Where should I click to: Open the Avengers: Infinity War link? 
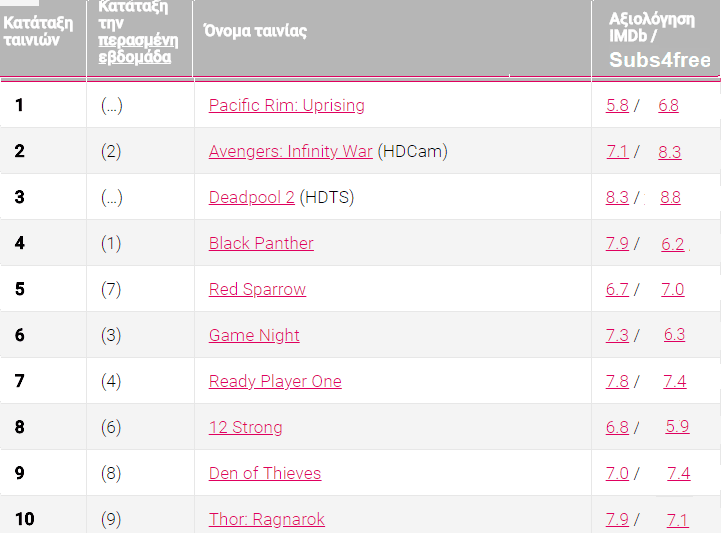click(x=291, y=151)
